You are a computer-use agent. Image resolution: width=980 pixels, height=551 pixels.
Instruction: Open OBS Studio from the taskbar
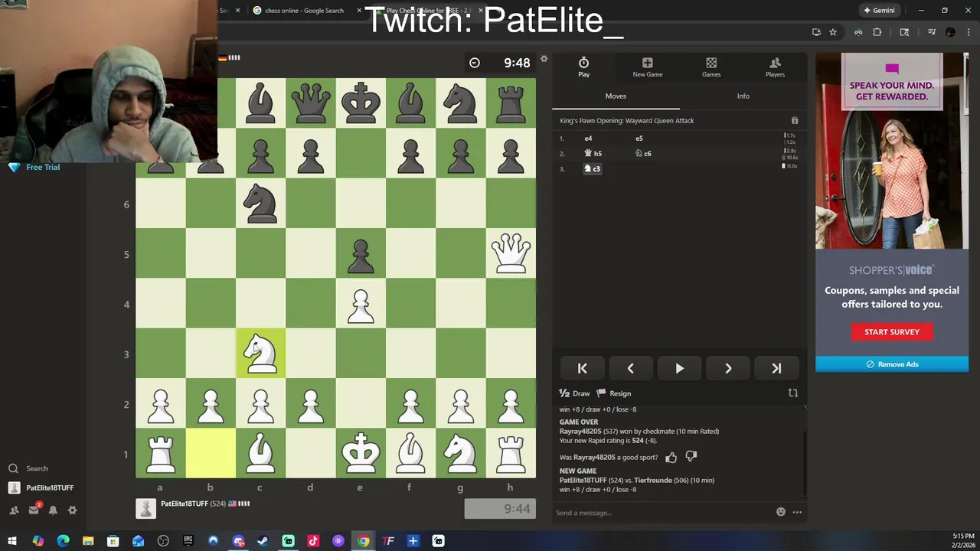(x=163, y=541)
